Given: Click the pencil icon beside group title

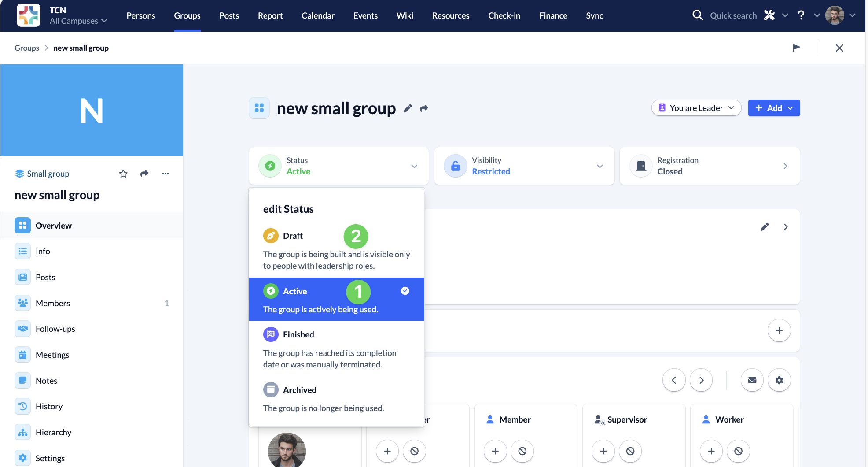Looking at the screenshot, I should (408, 108).
